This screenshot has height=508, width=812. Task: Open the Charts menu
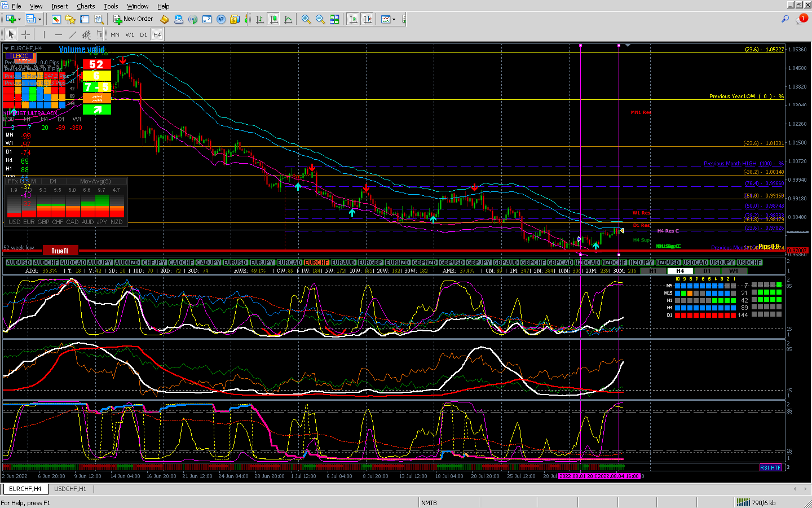(x=86, y=6)
